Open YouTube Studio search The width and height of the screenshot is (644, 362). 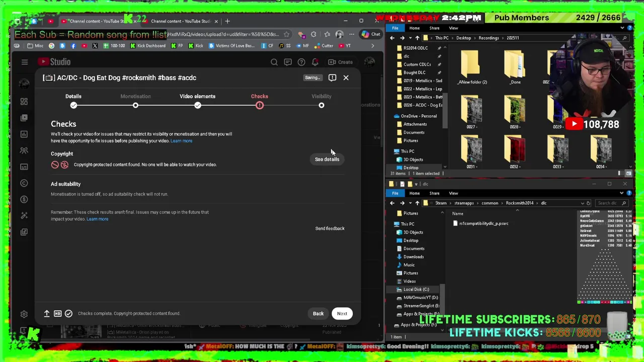click(274, 62)
